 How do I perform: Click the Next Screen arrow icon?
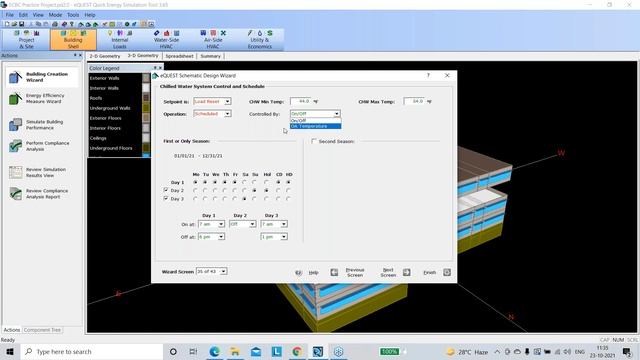[407, 272]
